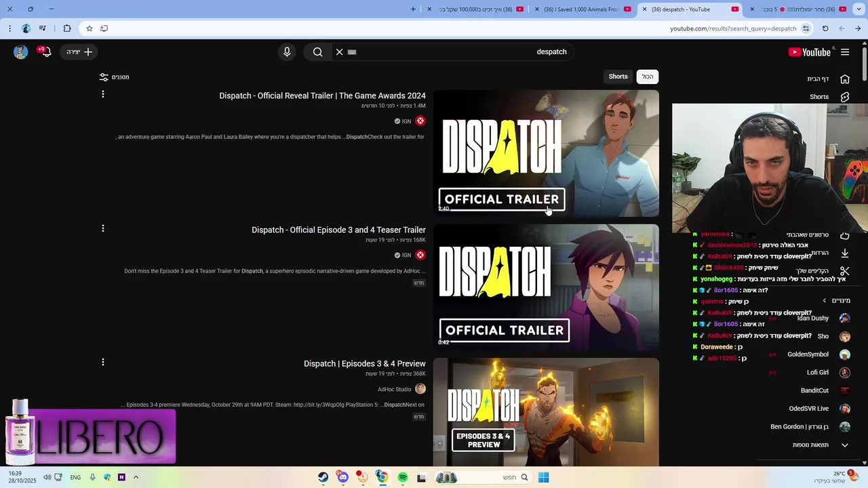Go back in browser history
868x488 pixels.
(842, 28)
